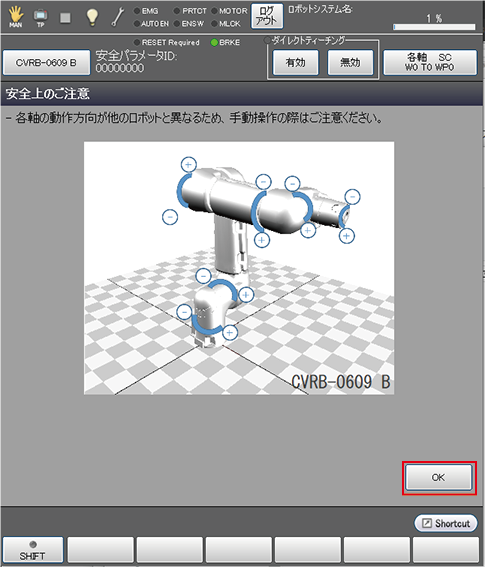Confirm the safety notice with OK
Image resolution: width=486 pixels, height=568 pixels.
[x=439, y=477]
